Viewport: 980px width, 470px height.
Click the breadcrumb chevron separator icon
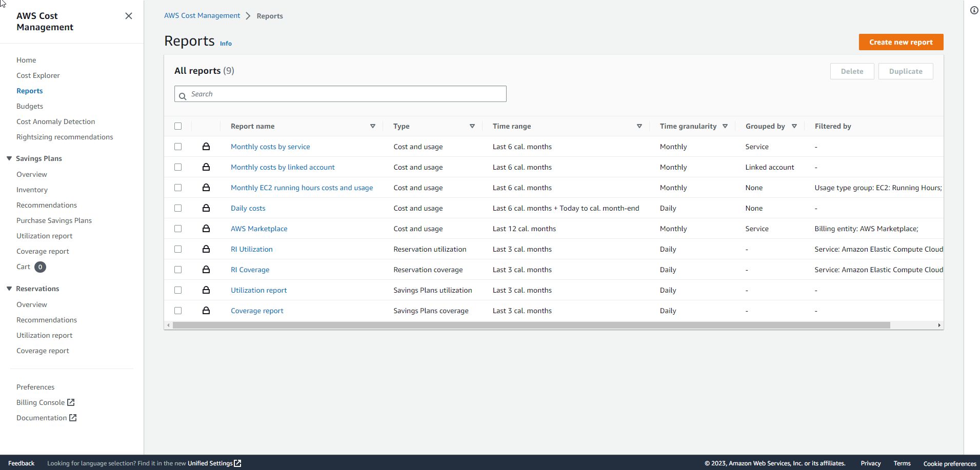248,16
